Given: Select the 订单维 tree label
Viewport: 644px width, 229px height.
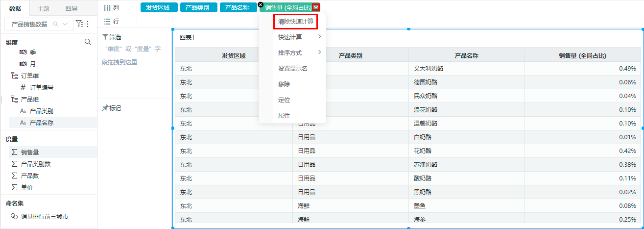Looking at the screenshot, I should 30,76.
